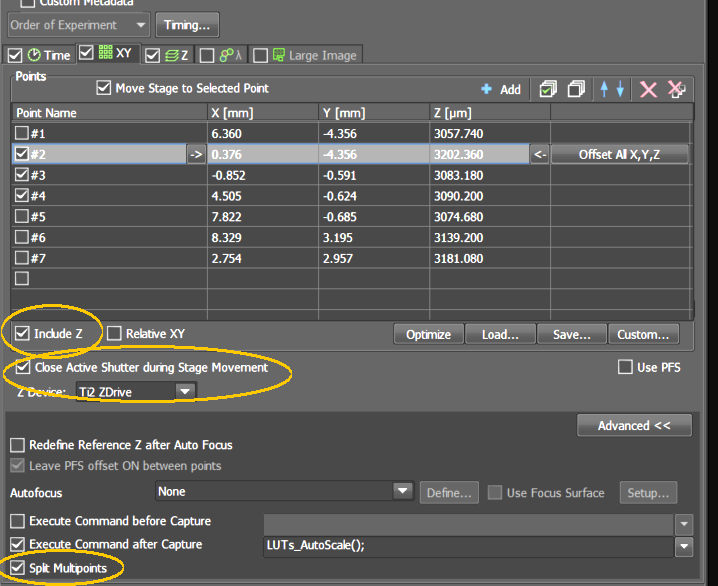Click right arrow button beside point #2
The width and height of the screenshot is (718, 586).
point(196,154)
